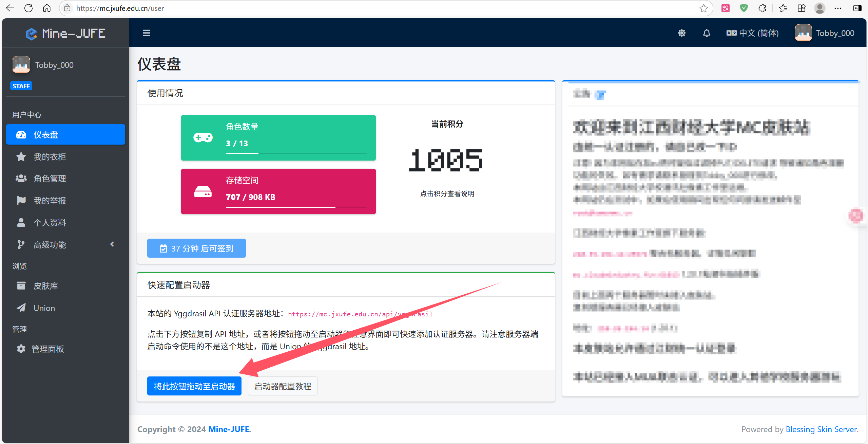Click the gear icon beside 管理面板
Image resolution: width=868 pixels, height=444 pixels.
[x=21, y=349]
